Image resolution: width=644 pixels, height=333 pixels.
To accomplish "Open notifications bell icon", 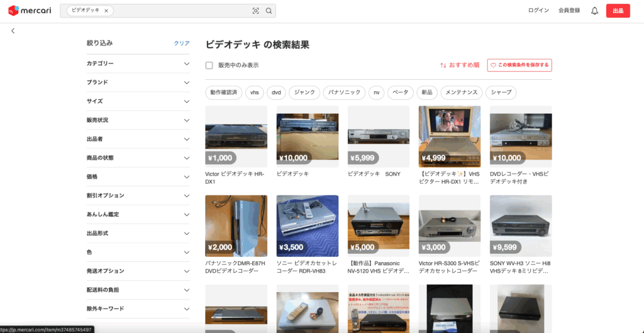I will (594, 11).
